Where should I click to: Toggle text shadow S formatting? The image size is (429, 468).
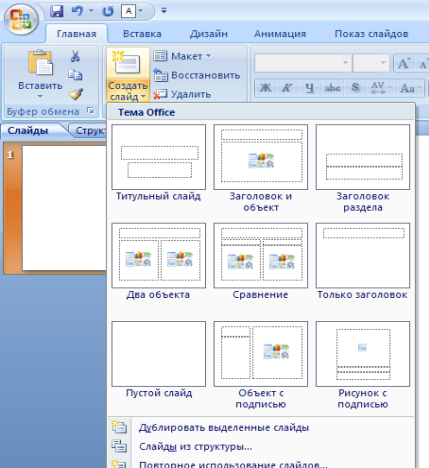click(355, 88)
